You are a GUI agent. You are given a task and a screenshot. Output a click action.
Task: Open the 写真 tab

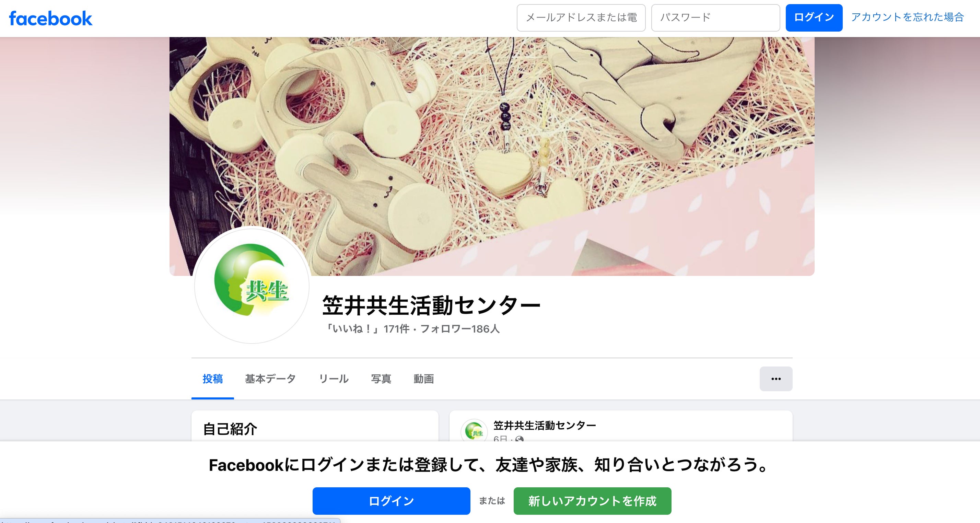coord(381,379)
